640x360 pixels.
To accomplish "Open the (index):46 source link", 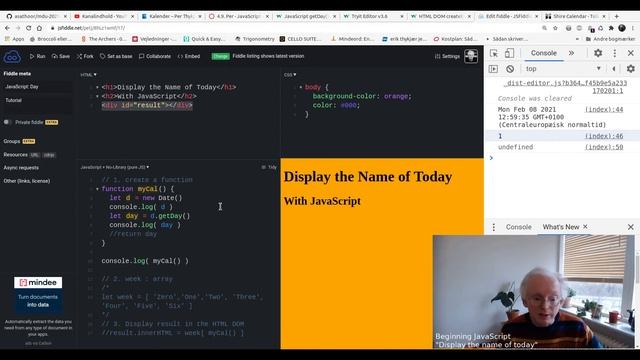I will (x=604, y=136).
